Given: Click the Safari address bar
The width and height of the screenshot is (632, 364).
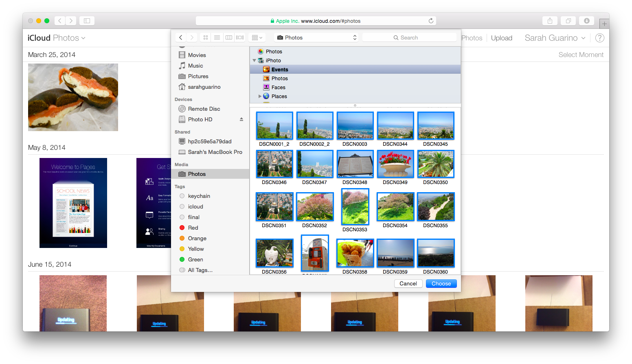Looking at the screenshot, I should coord(316,21).
